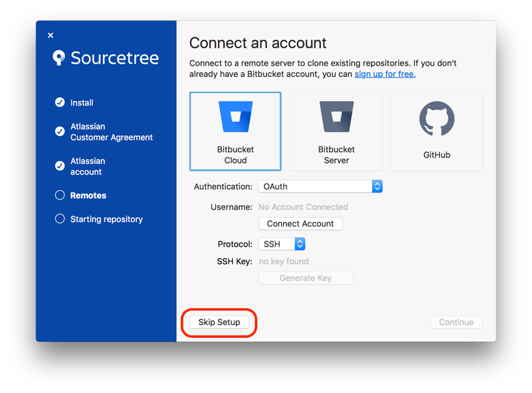Select the Starting repository step circle
Screen dimensions: 532x393
tap(60, 219)
